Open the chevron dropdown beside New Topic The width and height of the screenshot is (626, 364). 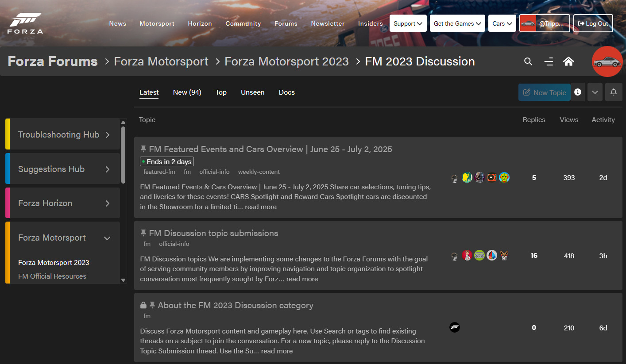coord(595,92)
